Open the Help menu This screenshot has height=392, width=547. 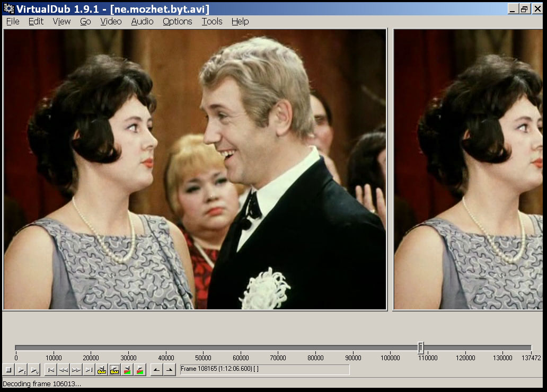tap(240, 22)
